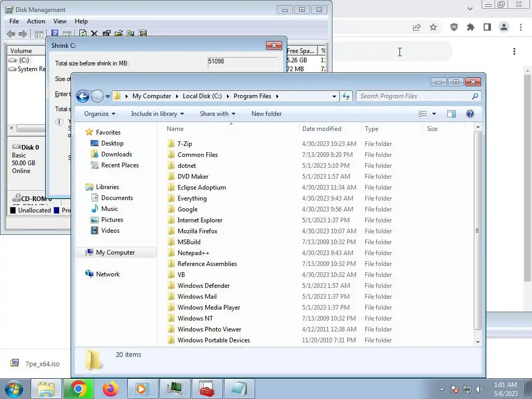Click the Forward arrow in Explorer window
The width and height of the screenshot is (532, 399).
click(x=97, y=96)
